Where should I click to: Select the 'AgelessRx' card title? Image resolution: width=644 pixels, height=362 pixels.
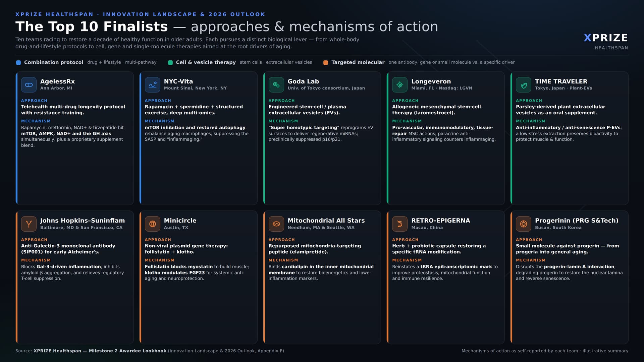57,81
